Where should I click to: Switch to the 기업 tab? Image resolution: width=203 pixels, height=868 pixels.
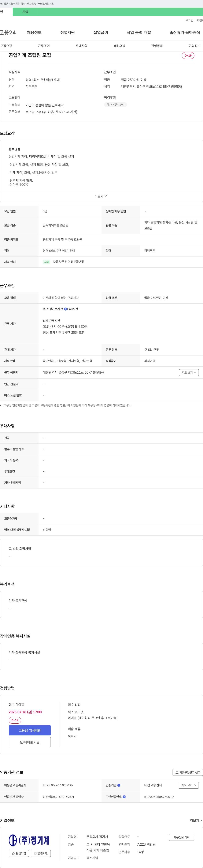coord(25,12)
